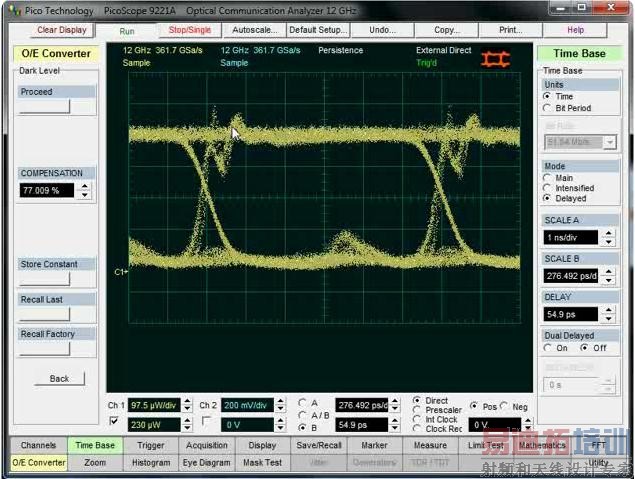The width and height of the screenshot is (635, 479).
Task: Turn Dual Delayed On
Action: pos(548,348)
